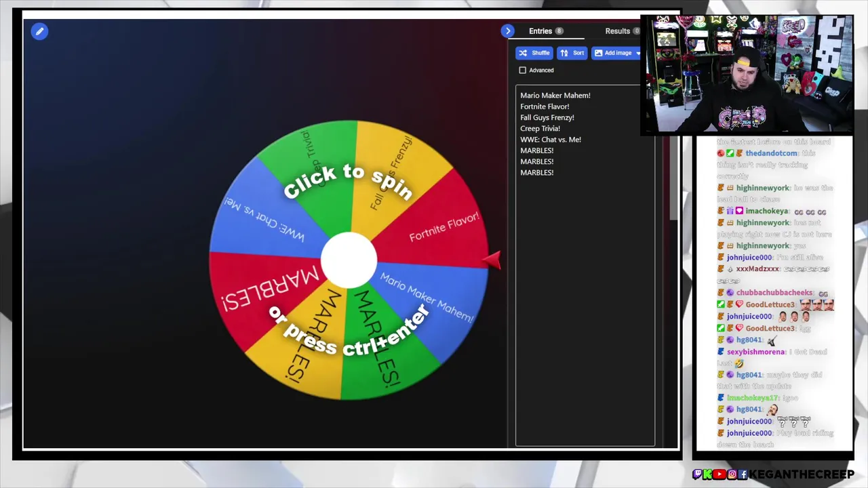Click the 'Creep Trivia!' entry line
This screenshot has height=488, width=868.
click(540, 128)
